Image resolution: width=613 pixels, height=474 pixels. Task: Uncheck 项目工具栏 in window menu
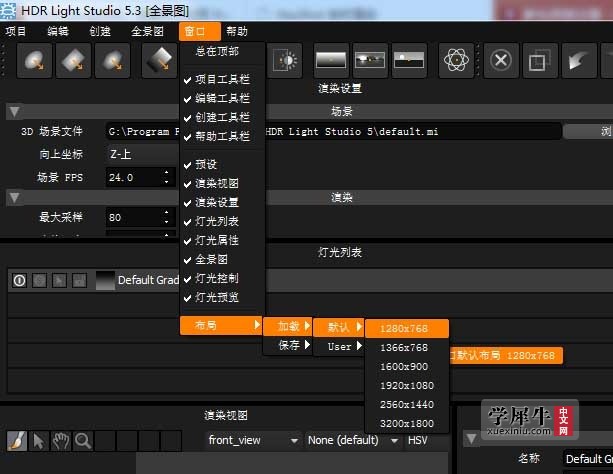click(222, 79)
